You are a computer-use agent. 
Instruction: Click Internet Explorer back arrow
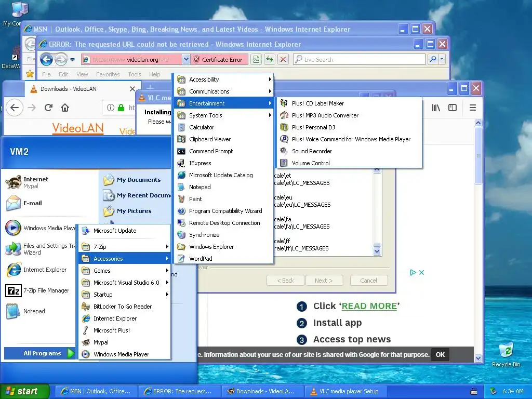(46, 60)
